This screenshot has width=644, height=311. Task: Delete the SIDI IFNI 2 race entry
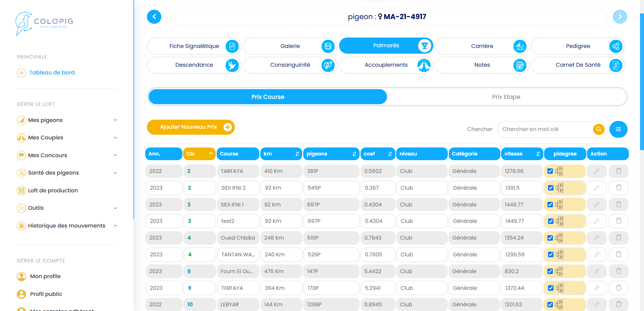coord(619,188)
